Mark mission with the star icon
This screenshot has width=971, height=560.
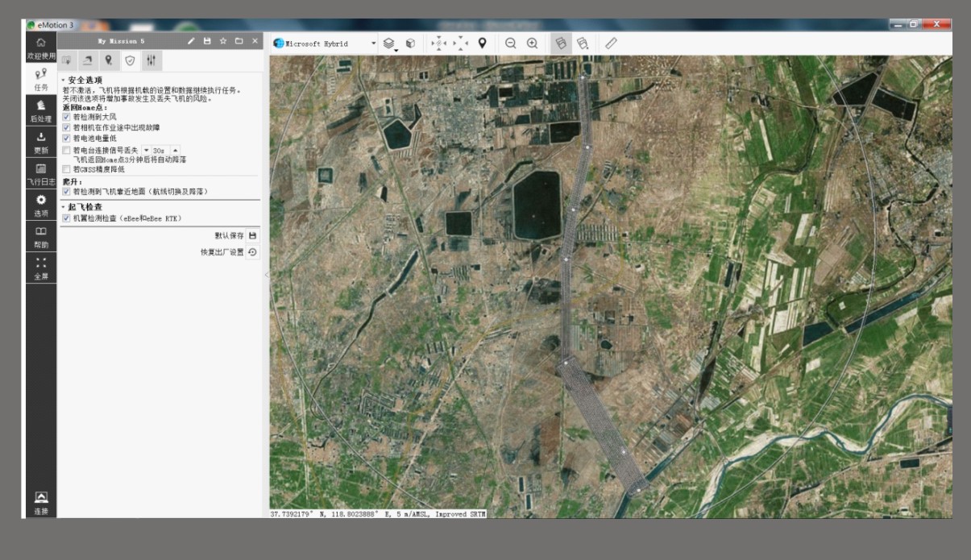pyautogui.click(x=223, y=41)
